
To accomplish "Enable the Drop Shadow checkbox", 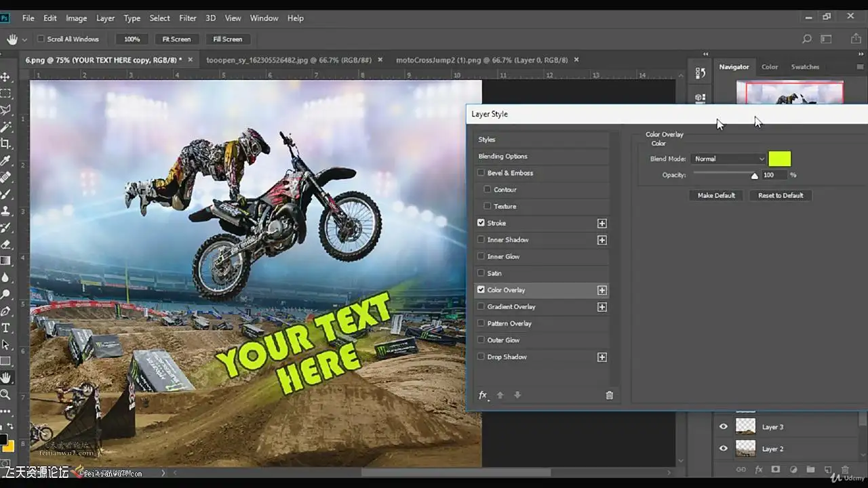I will point(481,357).
